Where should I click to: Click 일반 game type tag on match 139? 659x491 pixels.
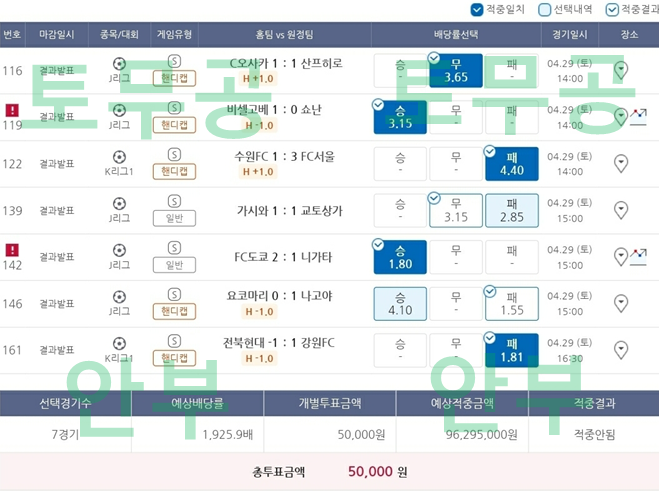[174, 218]
